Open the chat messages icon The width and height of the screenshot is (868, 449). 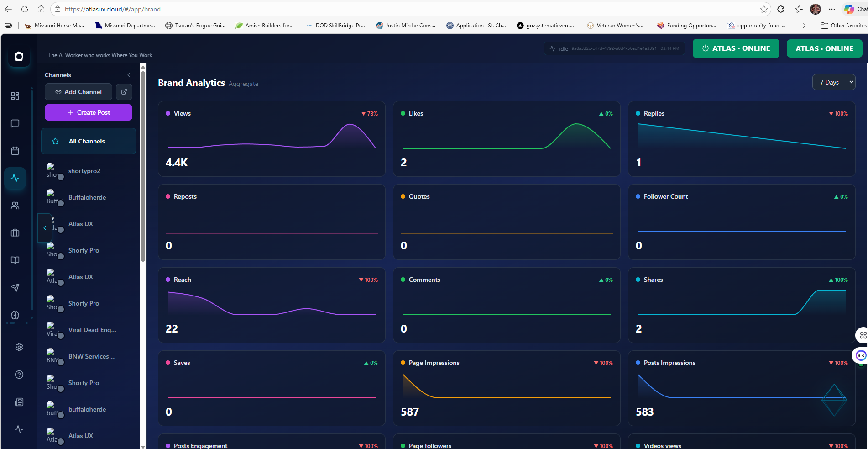15,123
